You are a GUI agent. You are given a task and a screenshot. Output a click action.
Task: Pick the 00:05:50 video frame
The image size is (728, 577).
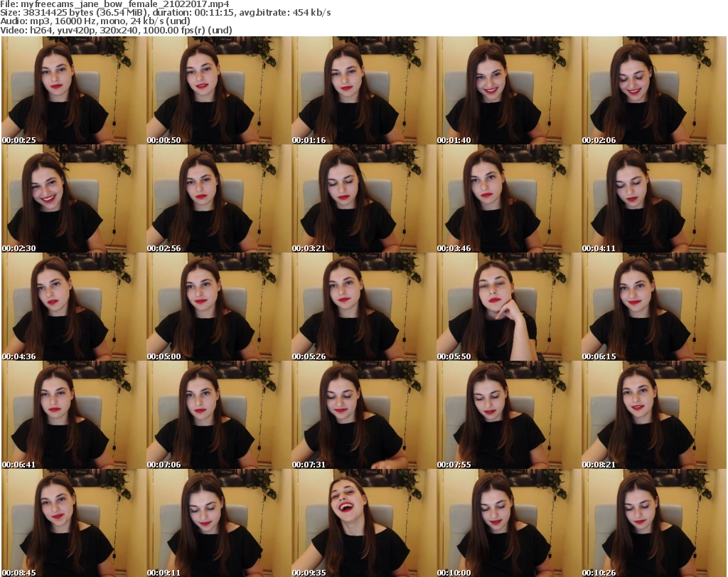508,307
